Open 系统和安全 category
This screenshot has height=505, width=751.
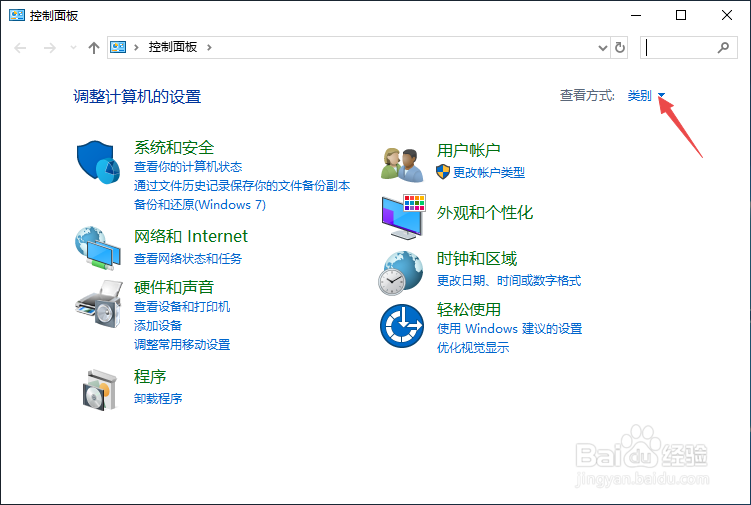pos(174,148)
